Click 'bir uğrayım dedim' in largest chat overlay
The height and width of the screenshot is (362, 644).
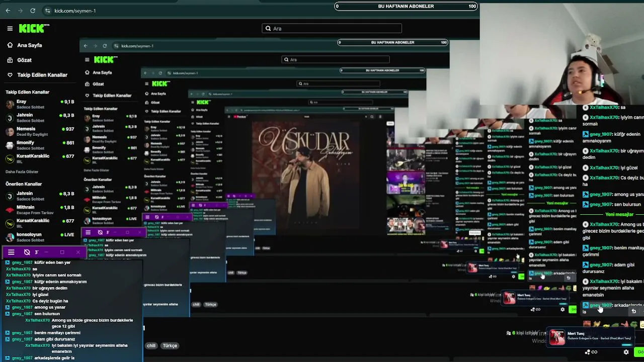pos(50,288)
